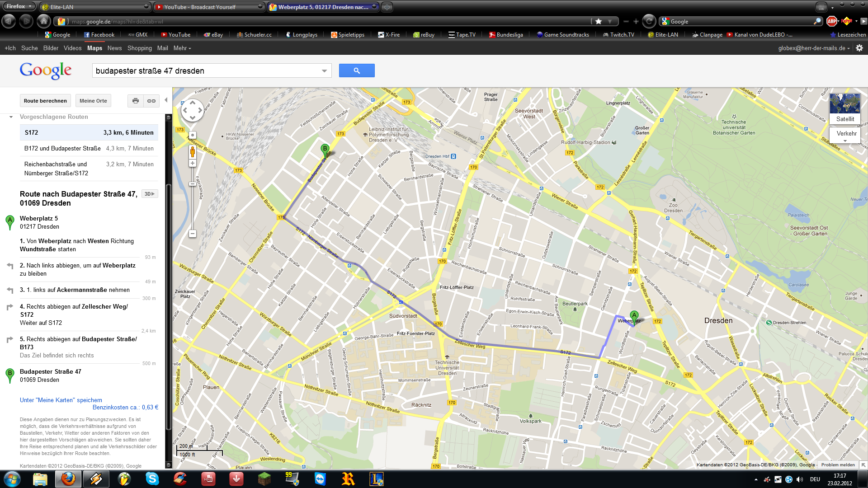Open the search box suggestions dropdown arrow
The width and height of the screenshot is (868, 488).
(324, 71)
